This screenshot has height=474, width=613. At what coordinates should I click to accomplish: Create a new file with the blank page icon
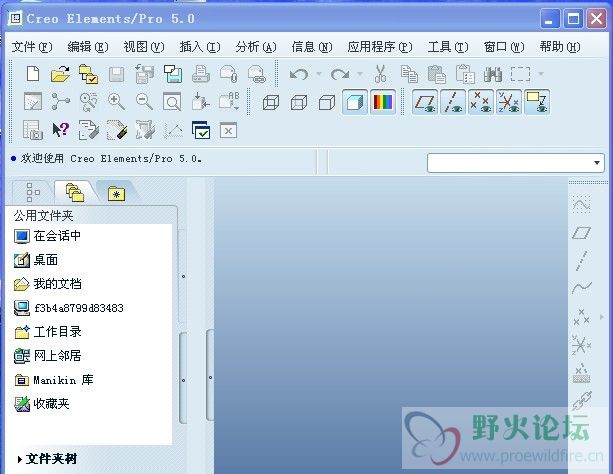pyautogui.click(x=33, y=74)
